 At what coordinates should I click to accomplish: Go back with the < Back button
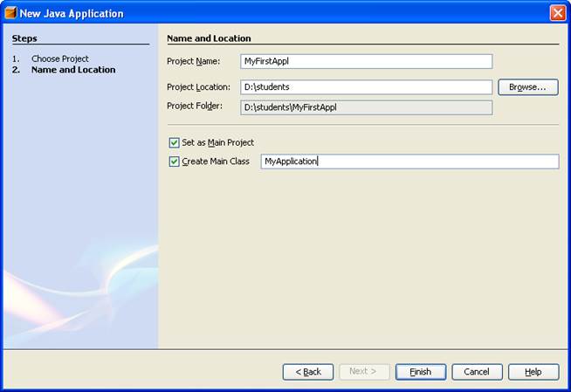click(308, 372)
